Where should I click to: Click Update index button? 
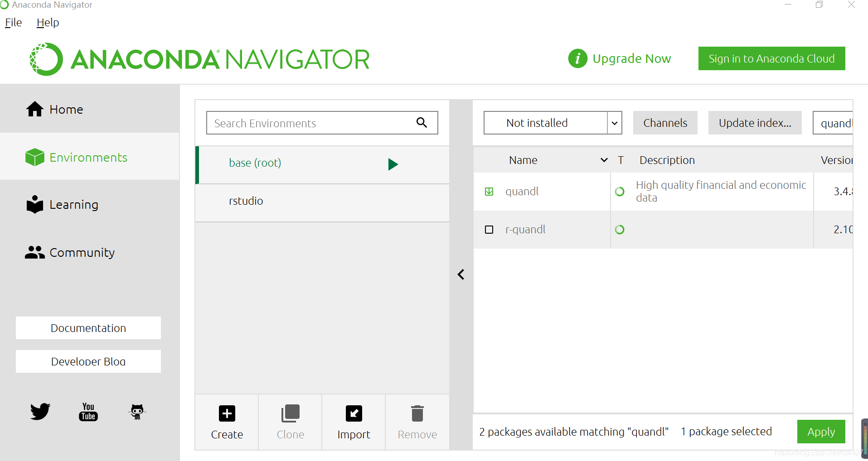pos(755,123)
